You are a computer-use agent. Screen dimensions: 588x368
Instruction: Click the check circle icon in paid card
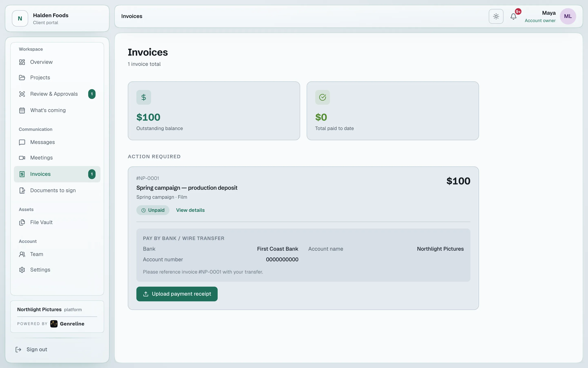tap(322, 97)
